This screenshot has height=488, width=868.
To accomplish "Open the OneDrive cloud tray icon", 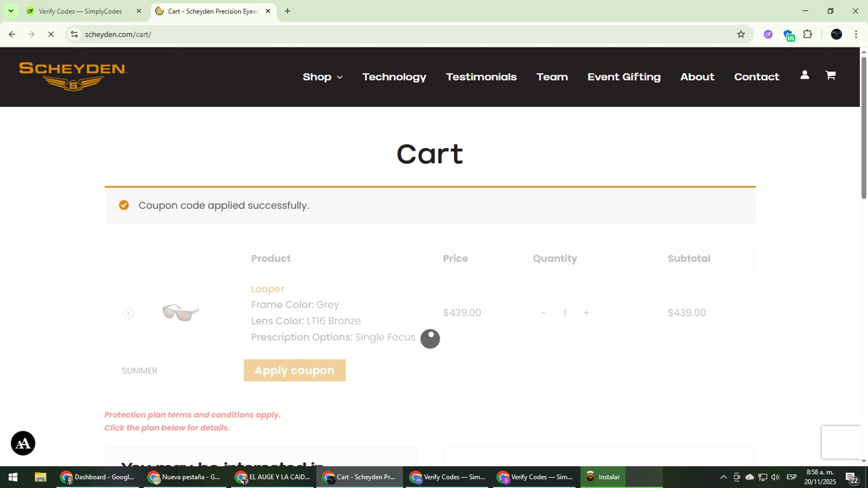I will pos(749,477).
